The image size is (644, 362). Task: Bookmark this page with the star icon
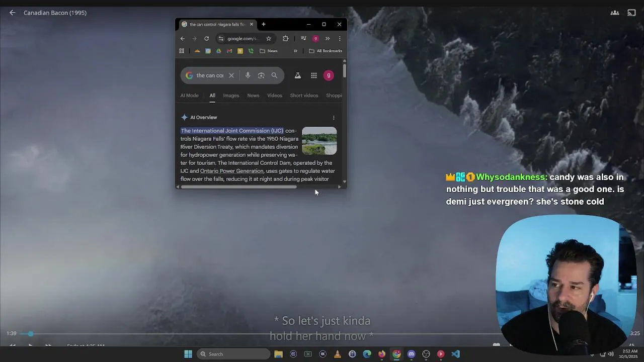click(x=269, y=39)
